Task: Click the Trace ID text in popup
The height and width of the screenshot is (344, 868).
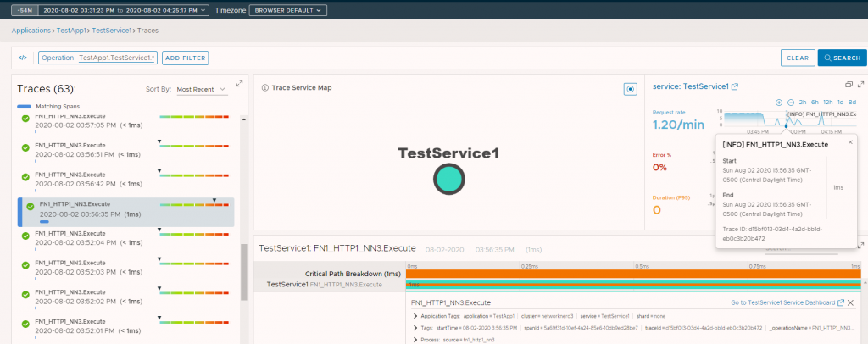Action: (x=771, y=233)
